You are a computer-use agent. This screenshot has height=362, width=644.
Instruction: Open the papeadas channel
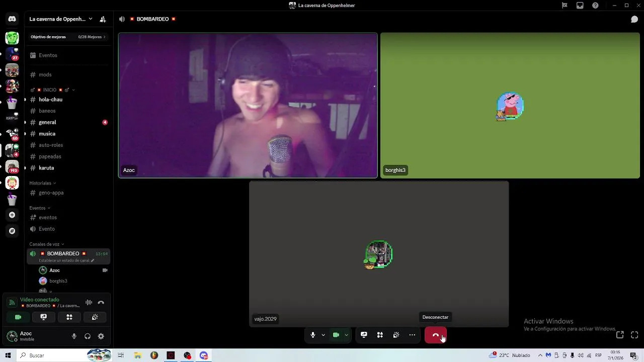click(x=68, y=156)
